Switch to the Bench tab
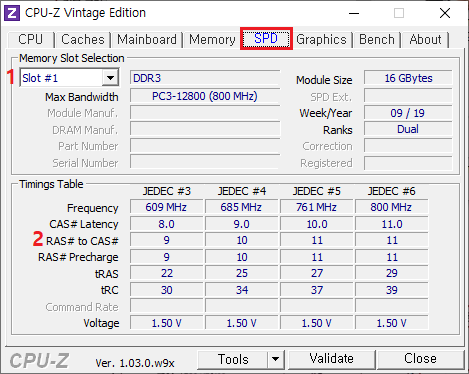The image size is (469, 374). tap(377, 39)
